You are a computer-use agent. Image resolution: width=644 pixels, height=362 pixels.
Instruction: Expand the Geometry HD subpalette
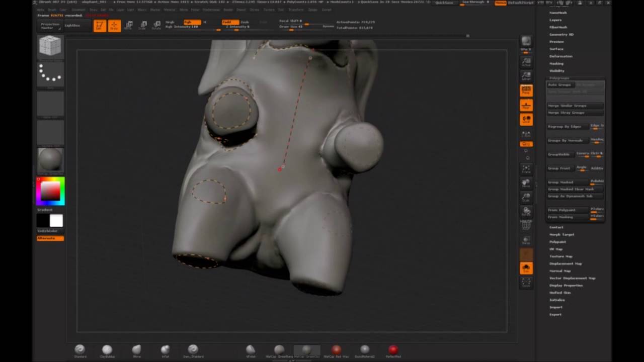pyautogui.click(x=561, y=35)
